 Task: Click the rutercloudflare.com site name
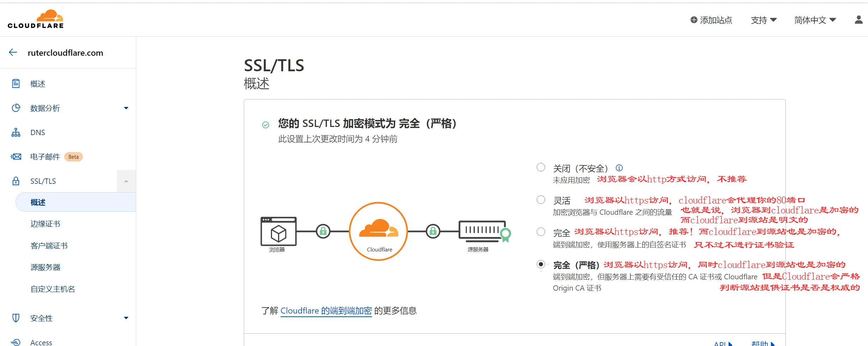point(66,53)
